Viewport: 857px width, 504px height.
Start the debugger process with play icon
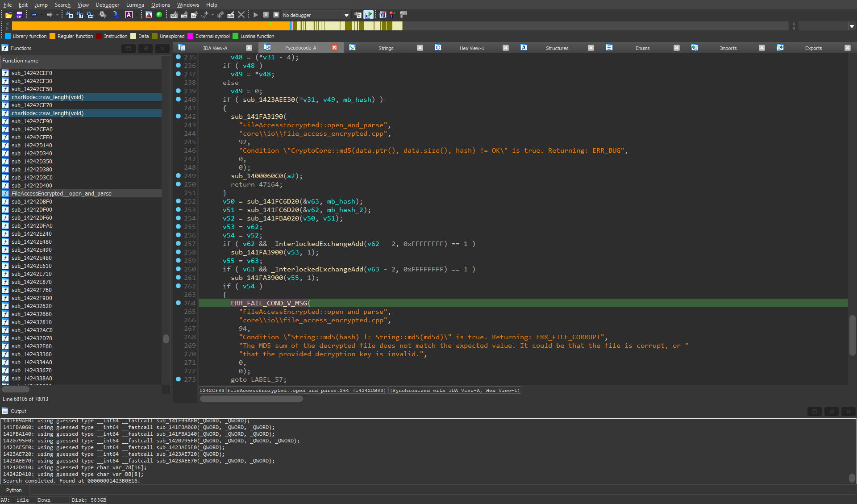point(256,15)
